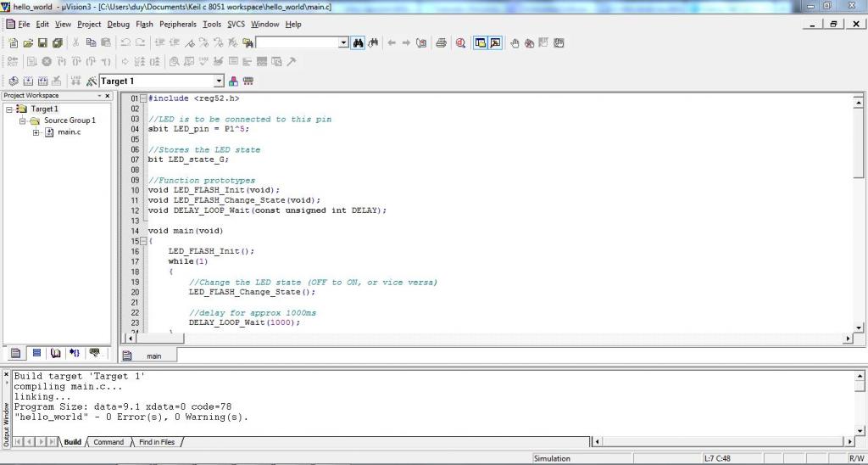Screen dimensions: 868x465
Task: Navigate backwards with left arrow icon
Action: pyautogui.click(x=392, y=42)
